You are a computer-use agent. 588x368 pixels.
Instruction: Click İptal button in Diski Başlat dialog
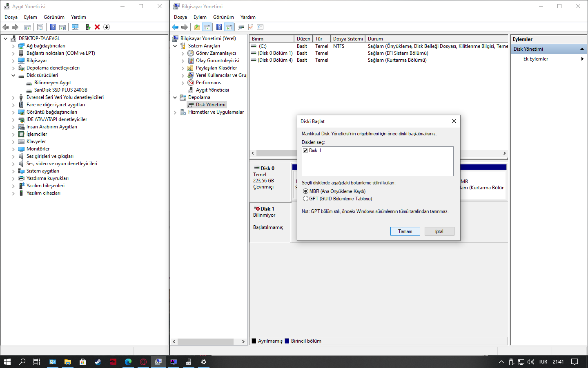coord(439,231)
